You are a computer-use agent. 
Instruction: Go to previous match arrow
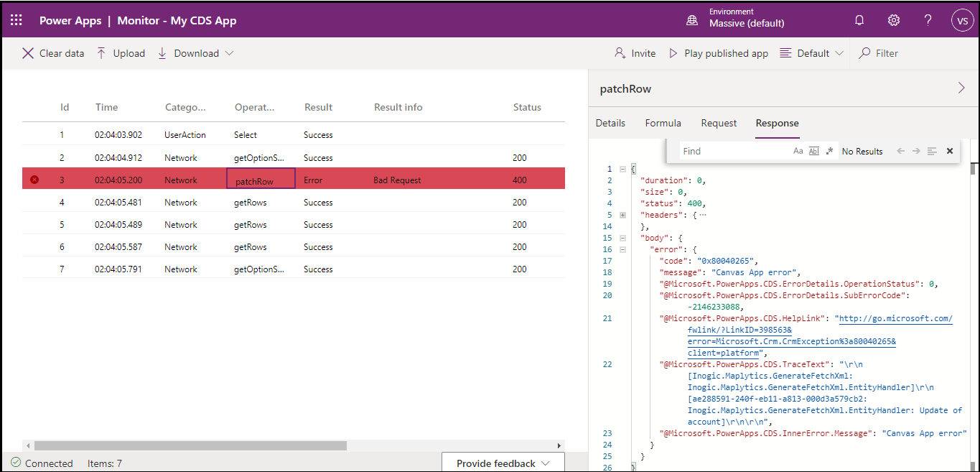click(900, 151)
